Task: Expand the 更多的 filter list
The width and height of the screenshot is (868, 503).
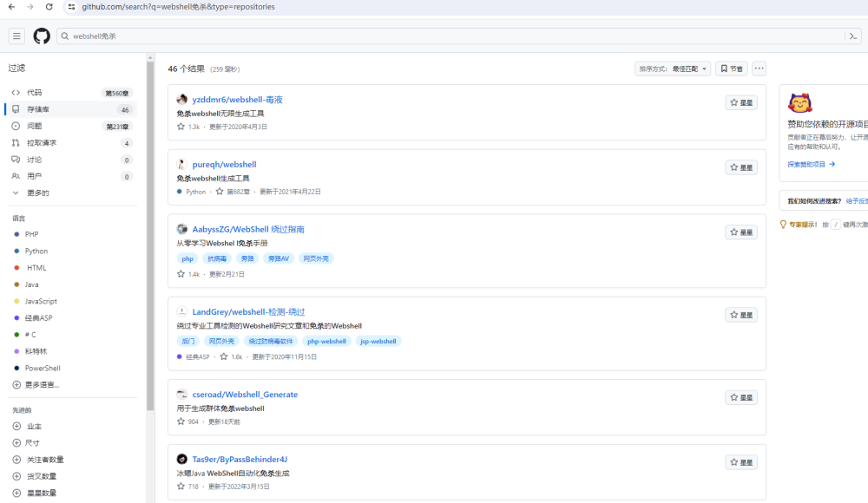Action: tap(71, 193)
